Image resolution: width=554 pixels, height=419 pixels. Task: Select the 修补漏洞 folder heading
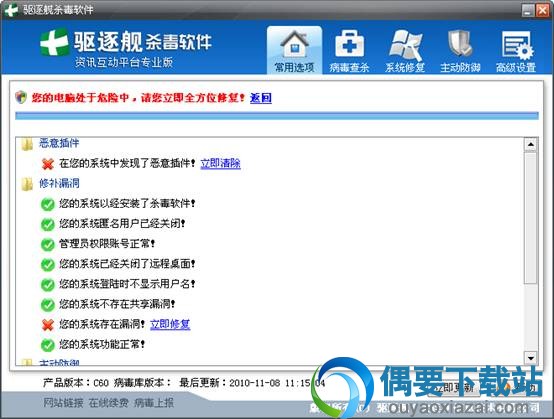(x=59, y=183)
